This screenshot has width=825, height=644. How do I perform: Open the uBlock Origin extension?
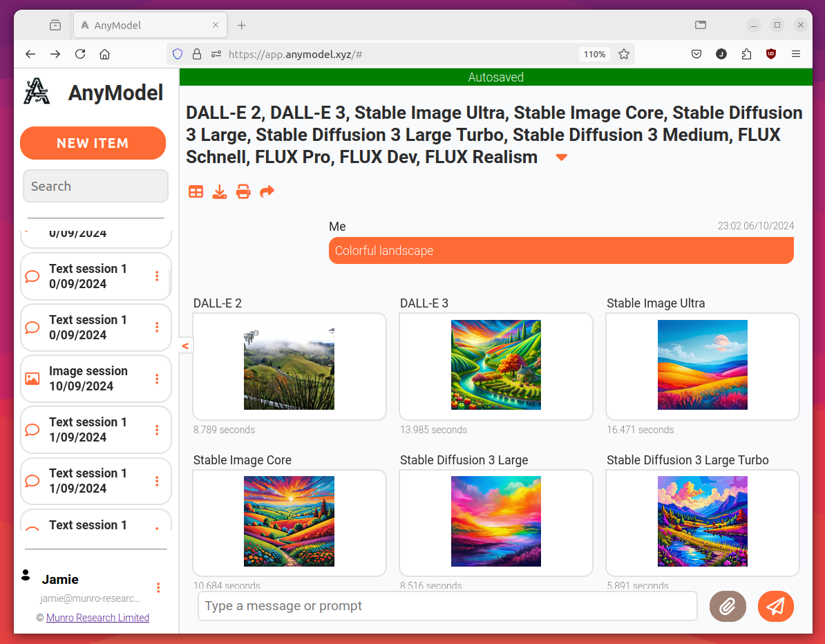771,54
